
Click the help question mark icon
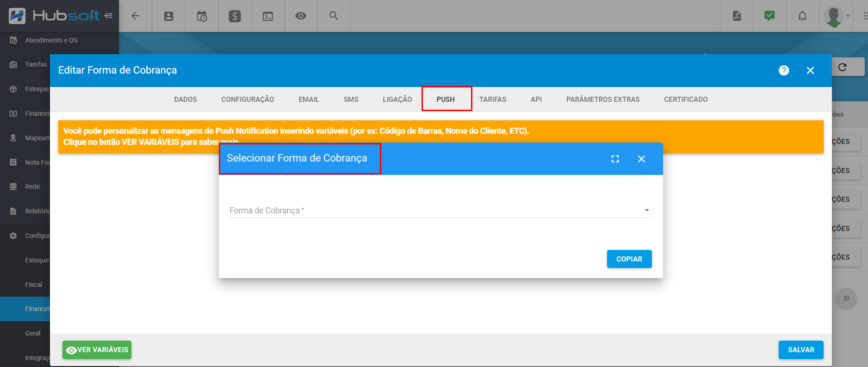click(784, 70)
